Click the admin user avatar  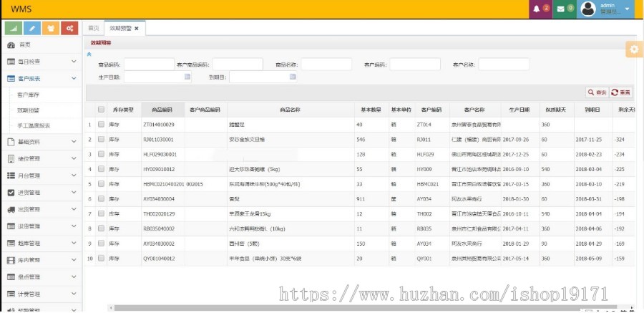(x=588, y=9)
